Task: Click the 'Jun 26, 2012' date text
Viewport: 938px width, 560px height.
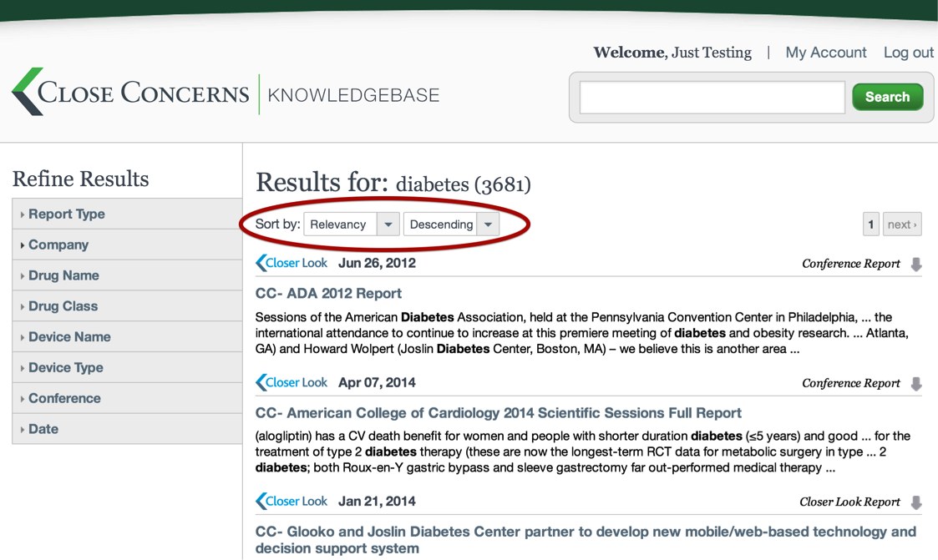Action: tap(377, 263)
